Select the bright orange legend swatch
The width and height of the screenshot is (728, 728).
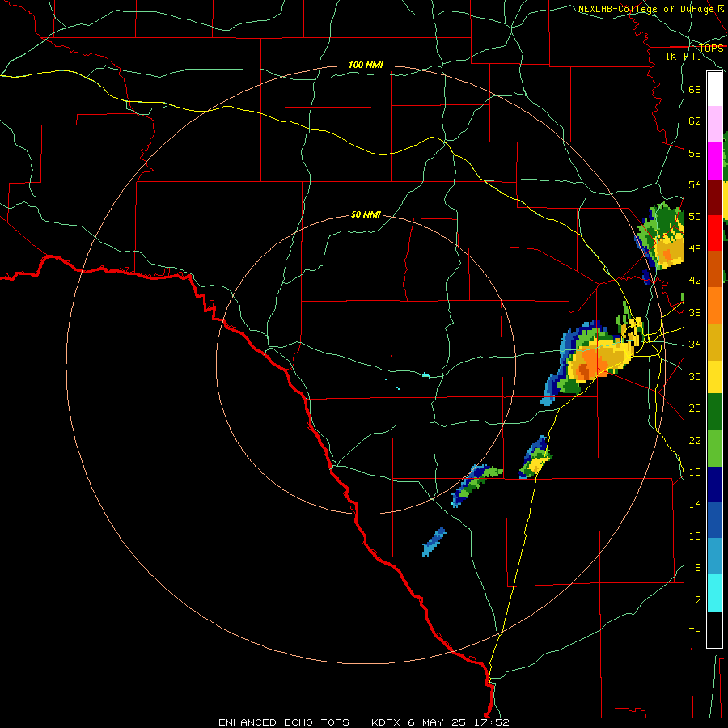714,306
